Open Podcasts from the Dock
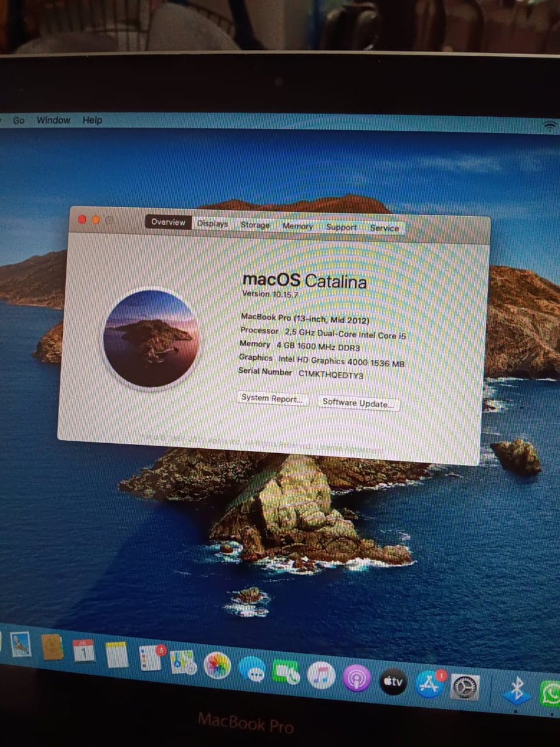This screenshot has height=747, width=560. 357,679
